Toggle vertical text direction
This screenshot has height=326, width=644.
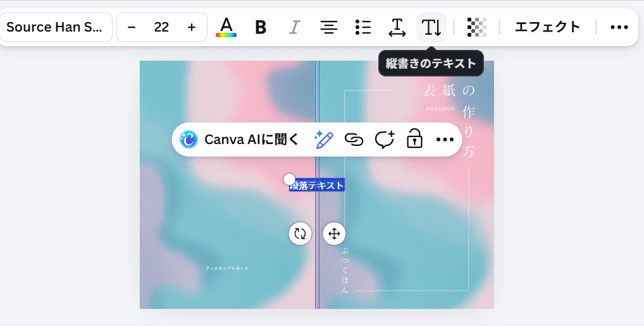[x=431, y=27]
